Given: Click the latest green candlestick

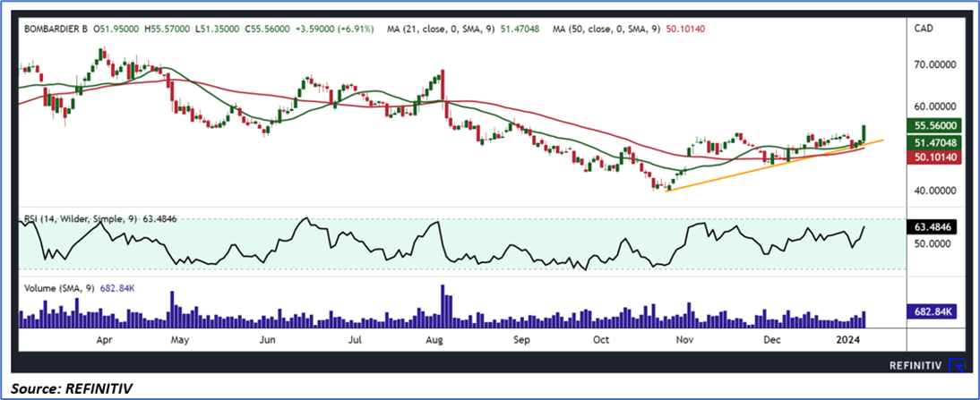Looking at the screenshot, I should (x=864, y=133).
